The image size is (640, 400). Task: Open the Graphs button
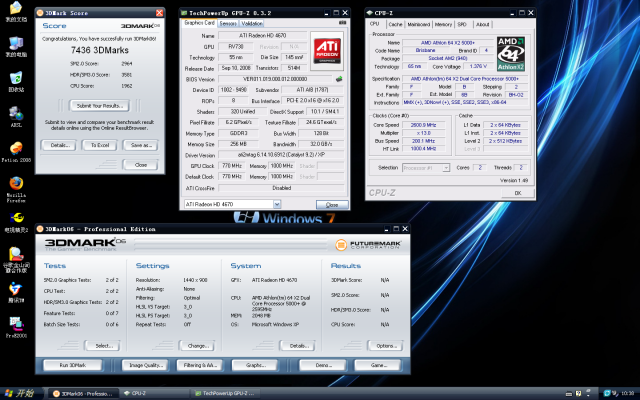(x=256, y=365)
